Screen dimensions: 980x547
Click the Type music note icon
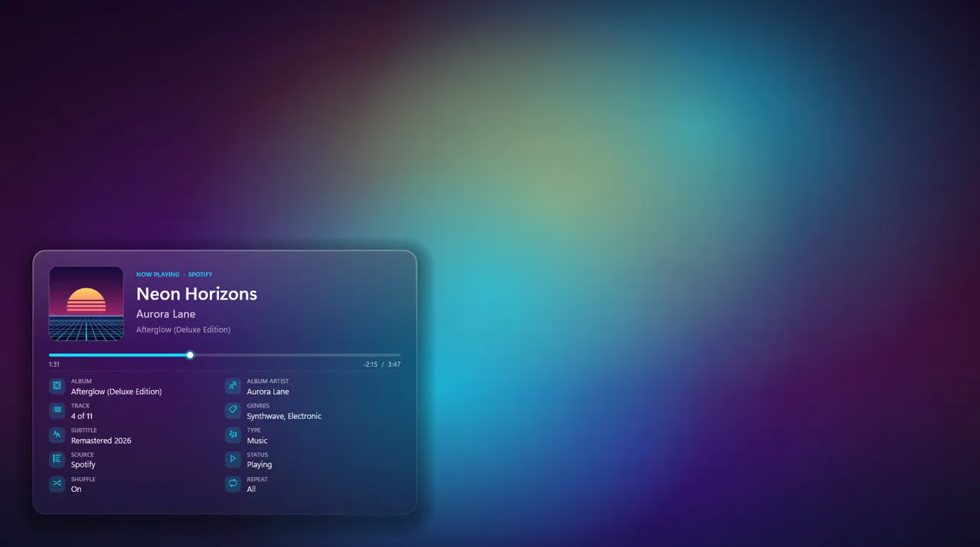[233, 434]
